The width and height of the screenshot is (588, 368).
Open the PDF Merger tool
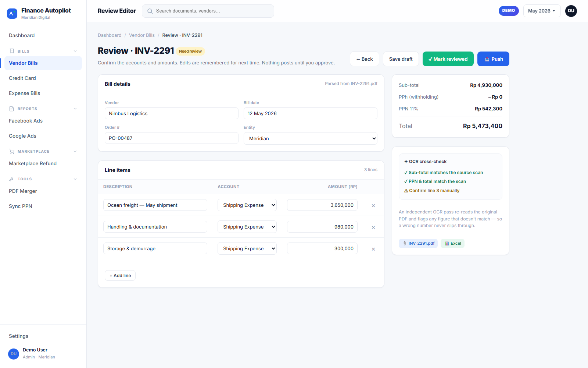pos(43,191)
